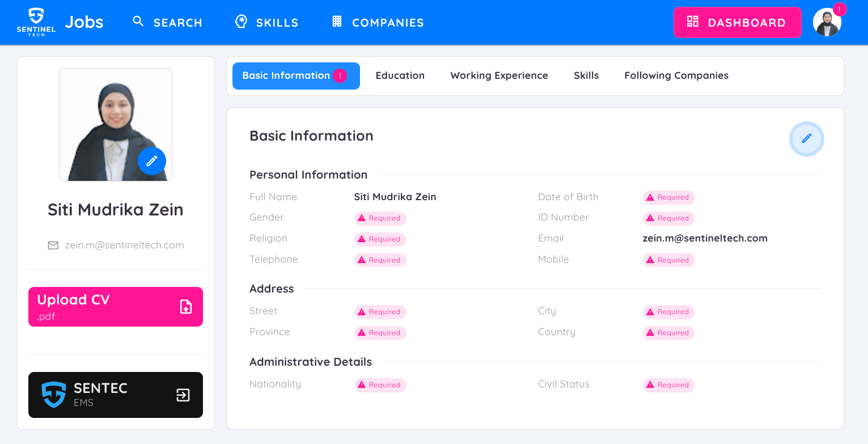The width and height of the screenshot is (868, 444).
Task: Open the Dashboard grid icon
Action: [692, 22]
